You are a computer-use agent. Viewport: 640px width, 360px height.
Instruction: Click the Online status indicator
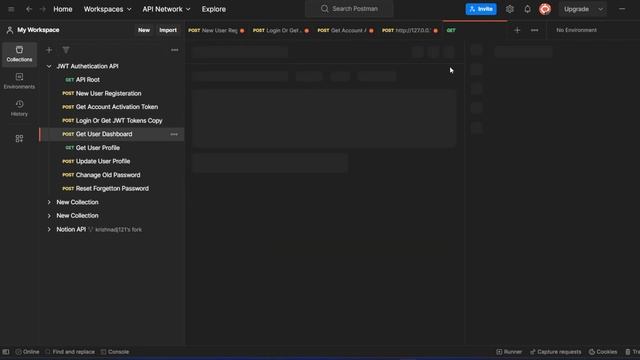pyautogui.click(x=27, y=352)
